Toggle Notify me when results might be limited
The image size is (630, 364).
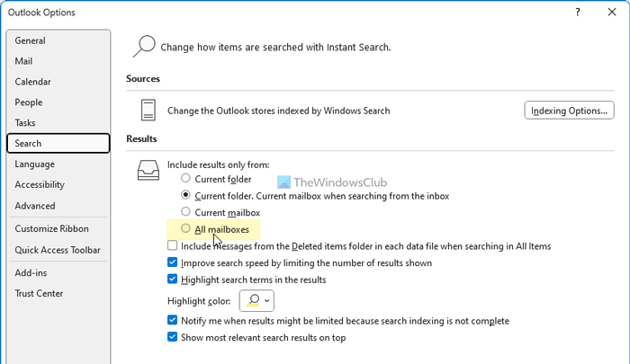pos(173,321)
